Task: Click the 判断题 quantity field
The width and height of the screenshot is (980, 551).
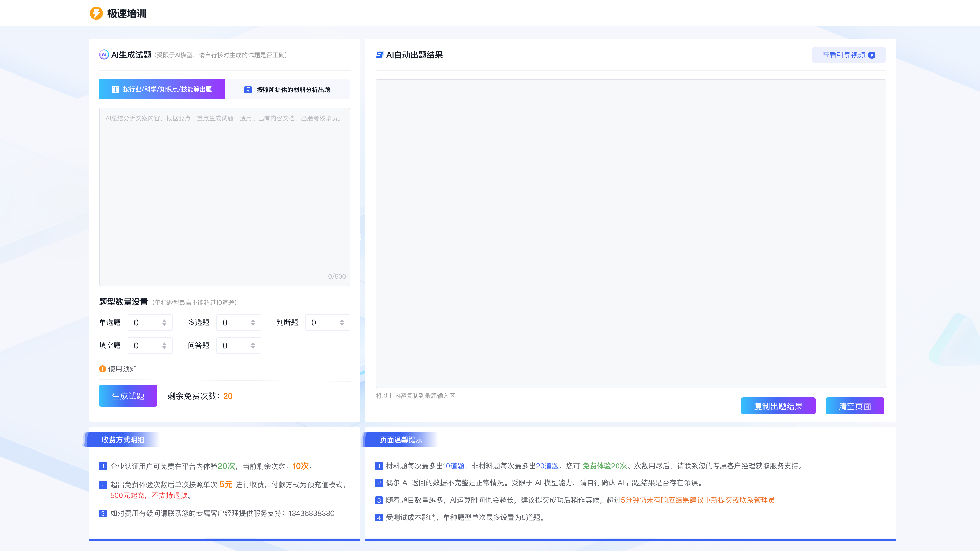Action: coord(327,322)
